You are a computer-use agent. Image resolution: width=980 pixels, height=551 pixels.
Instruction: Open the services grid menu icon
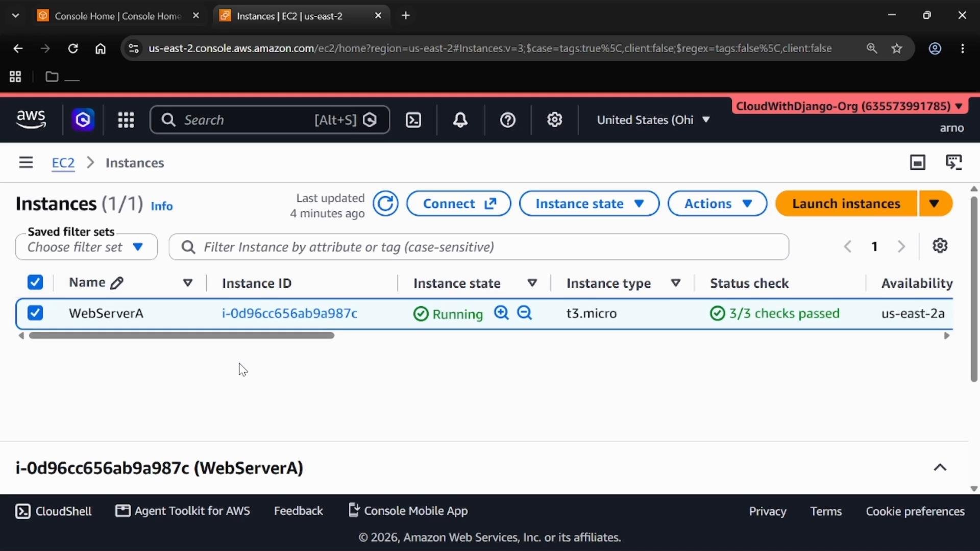[126, 120]
